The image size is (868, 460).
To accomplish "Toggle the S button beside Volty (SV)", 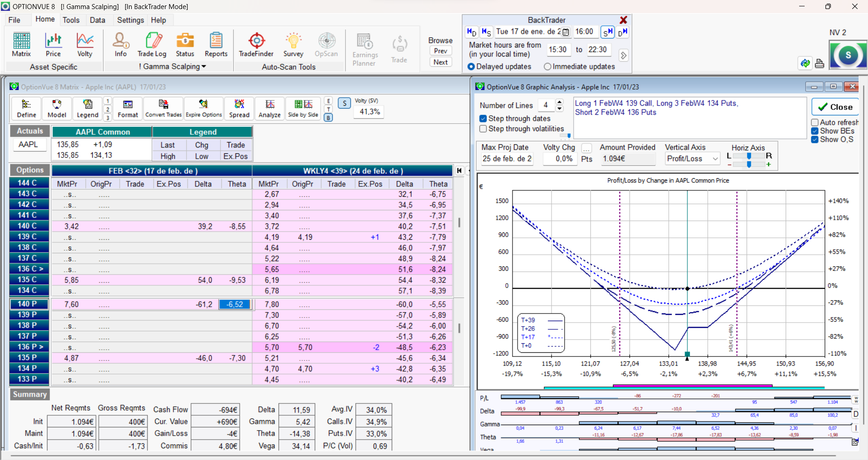I will (345, 104).
